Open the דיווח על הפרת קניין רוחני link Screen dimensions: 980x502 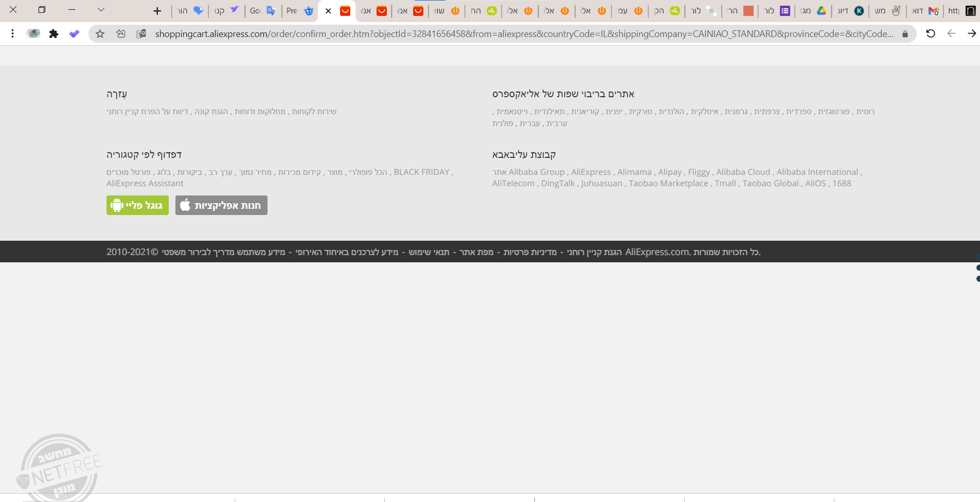point(148,112)
